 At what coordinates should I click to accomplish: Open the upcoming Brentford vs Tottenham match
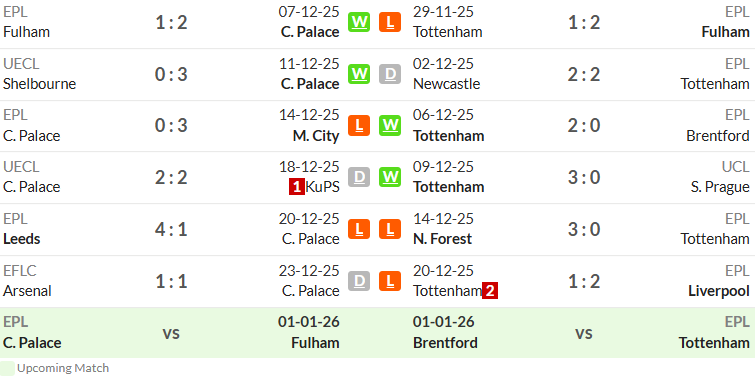click(x=566, y=333)
